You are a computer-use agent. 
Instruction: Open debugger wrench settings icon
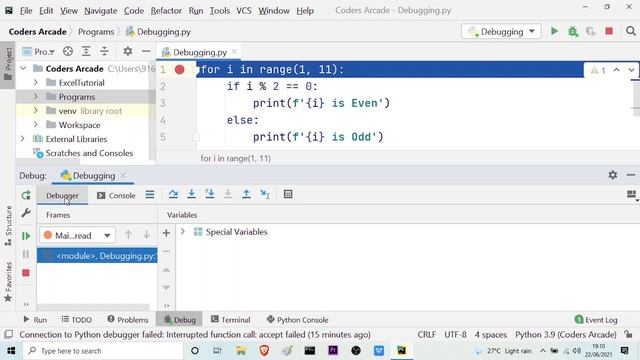(26, 213)
